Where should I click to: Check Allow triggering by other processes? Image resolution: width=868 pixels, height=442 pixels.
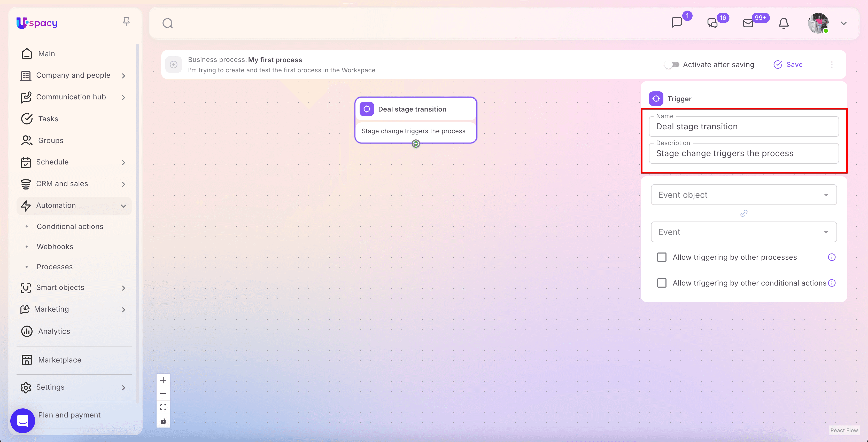(662, 257)
